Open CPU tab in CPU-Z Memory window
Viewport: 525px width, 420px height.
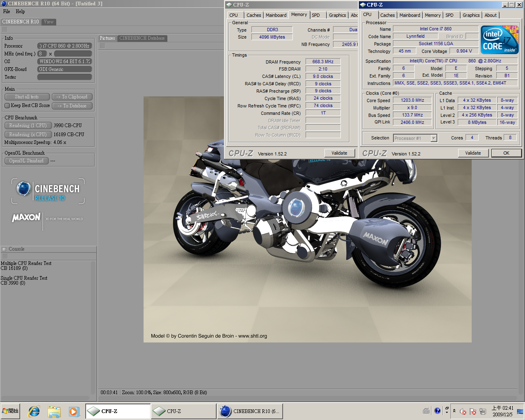pos(234,15)
